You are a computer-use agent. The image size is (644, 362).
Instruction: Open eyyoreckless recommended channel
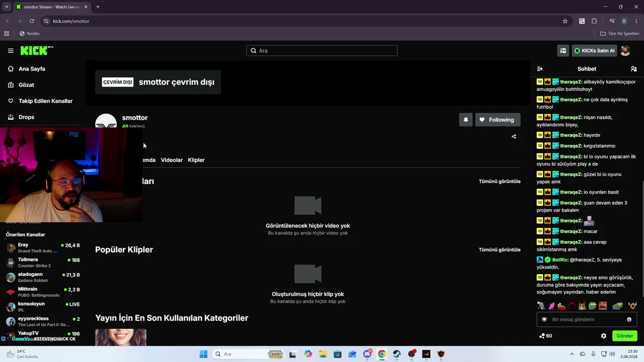(43, 321)
